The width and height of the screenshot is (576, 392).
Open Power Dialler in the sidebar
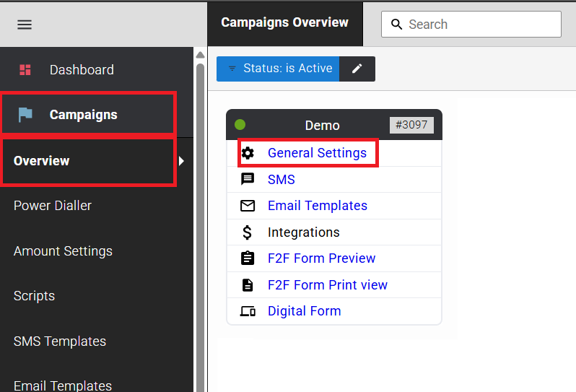(x=53, y=206)
